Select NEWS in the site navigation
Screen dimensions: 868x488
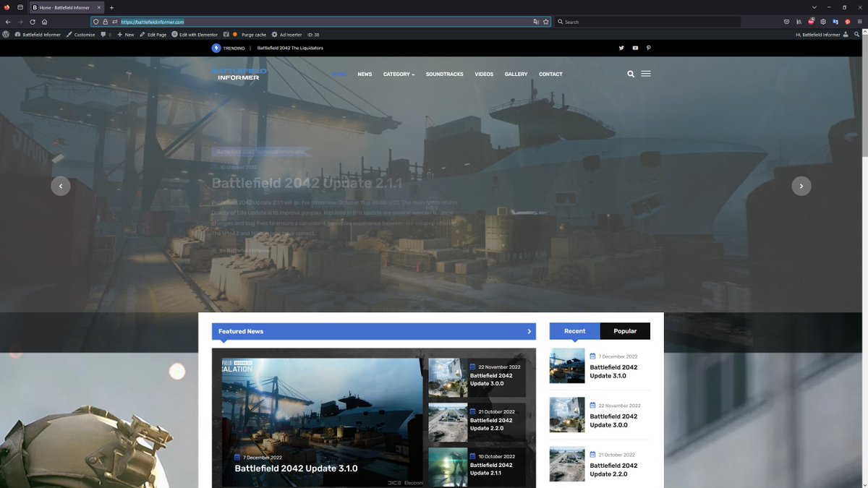tap(365, 74)
